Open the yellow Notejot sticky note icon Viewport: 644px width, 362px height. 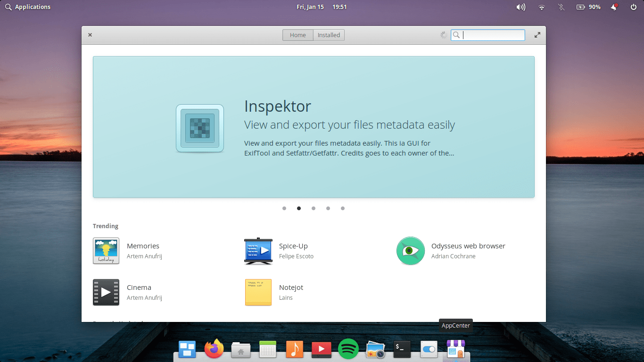258,292
